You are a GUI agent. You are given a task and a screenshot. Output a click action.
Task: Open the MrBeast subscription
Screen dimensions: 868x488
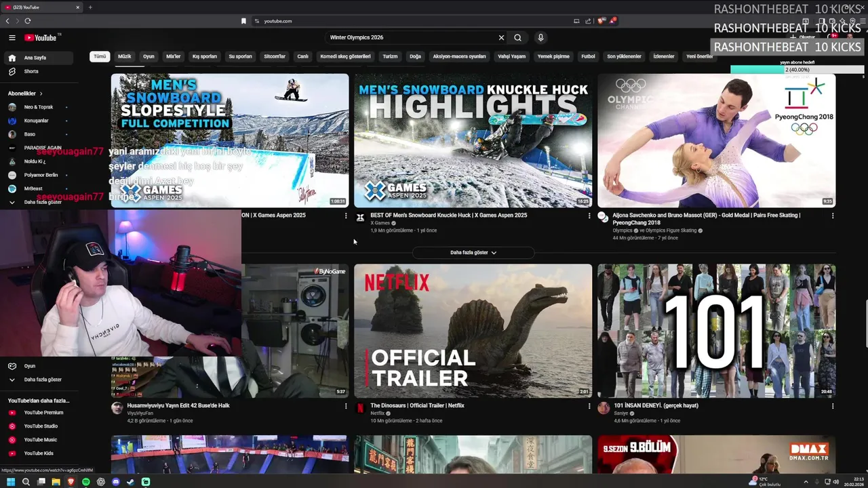pos(33,188)
